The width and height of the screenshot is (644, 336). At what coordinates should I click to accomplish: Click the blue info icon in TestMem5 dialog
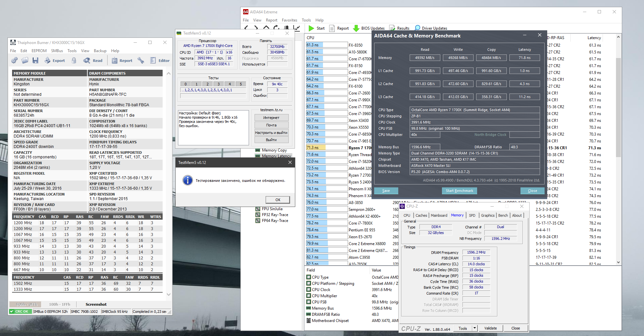188,180
